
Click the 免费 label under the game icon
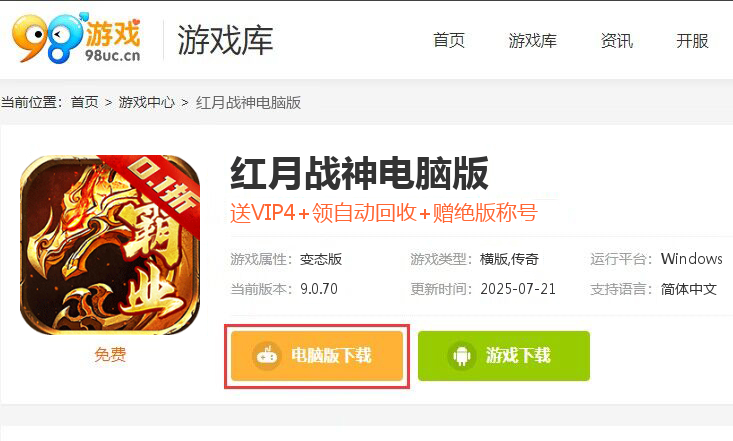tap(110, 354)
